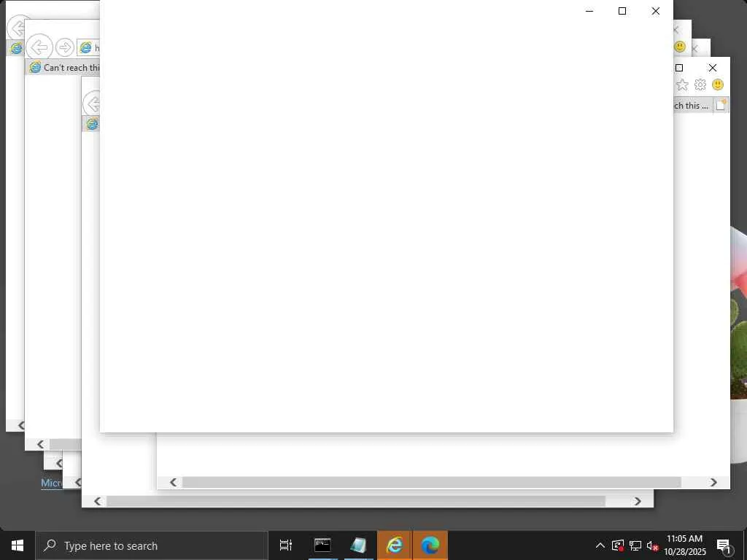Open Favorites star in the right IE window

pos(682,85)
